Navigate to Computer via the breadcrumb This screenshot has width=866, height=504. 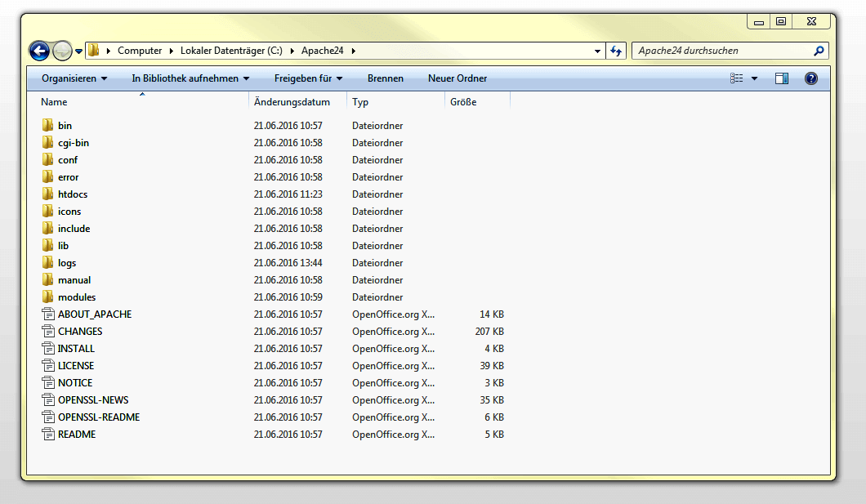click(140, 50)
